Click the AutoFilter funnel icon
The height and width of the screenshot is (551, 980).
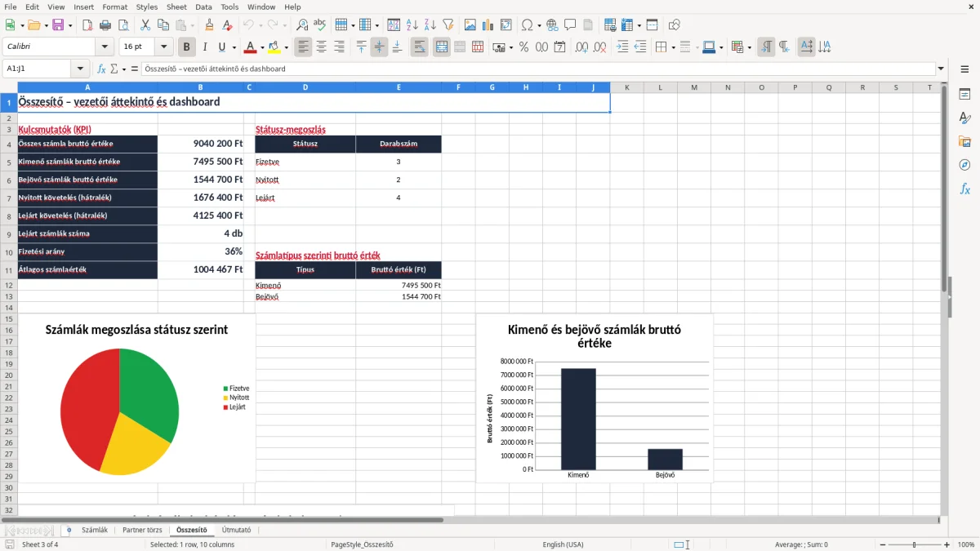coord(448,25)
